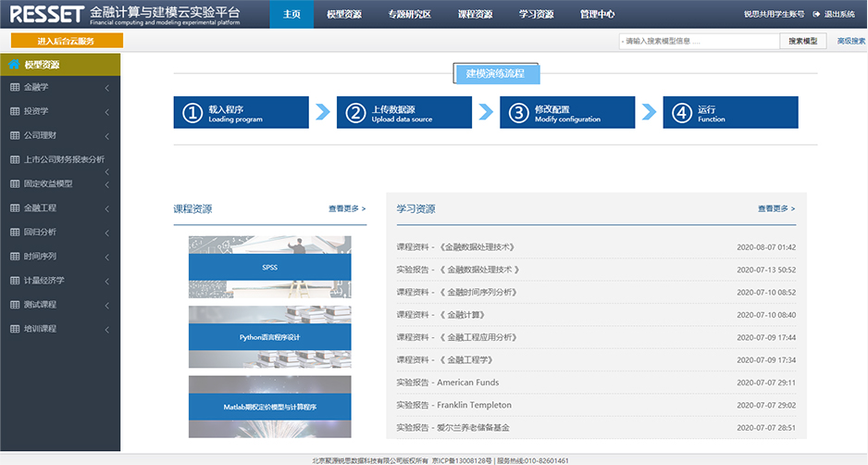Image resolution: width=868 pixels, height=465 pixels.
Task: Click the circled number 4 运行 icon
Action: click(x=681, y=113)
